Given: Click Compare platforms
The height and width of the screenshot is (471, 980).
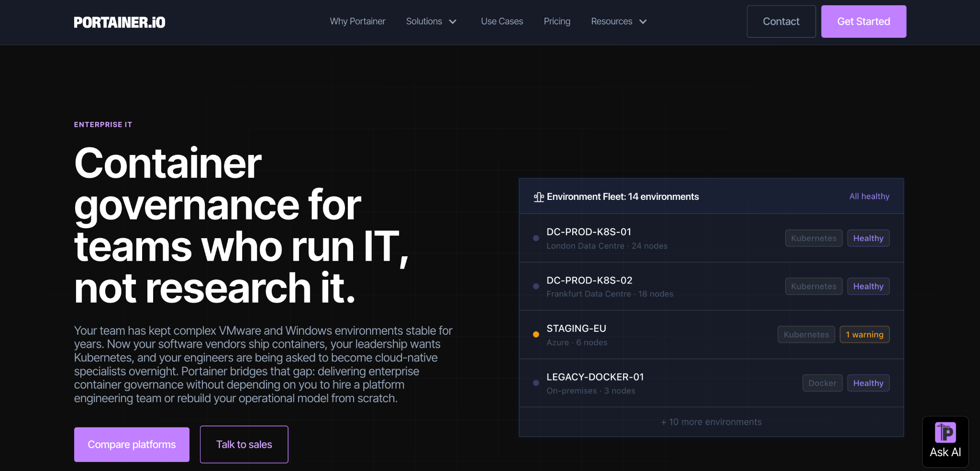Looking at the screenshot, I should [x=132, y=445].
